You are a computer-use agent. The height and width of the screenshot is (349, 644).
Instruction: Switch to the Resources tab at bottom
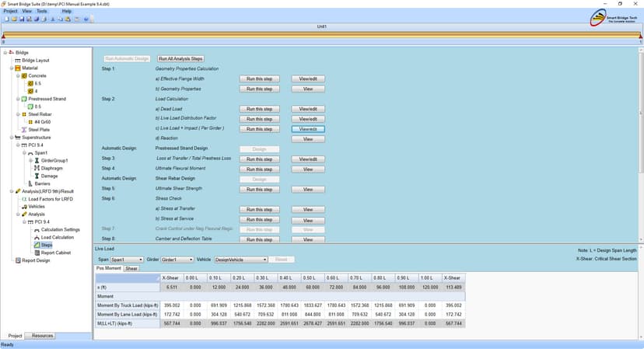pyautogui.click(x=42, y=336)
